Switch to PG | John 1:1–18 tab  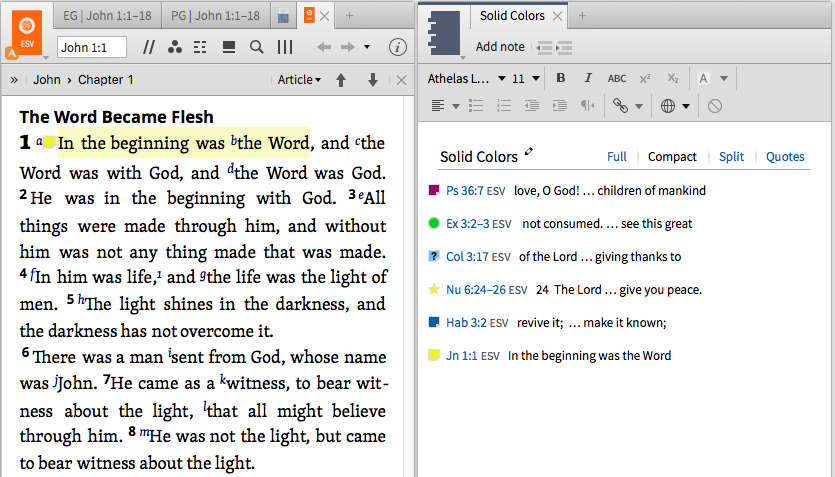coord(215,16)
